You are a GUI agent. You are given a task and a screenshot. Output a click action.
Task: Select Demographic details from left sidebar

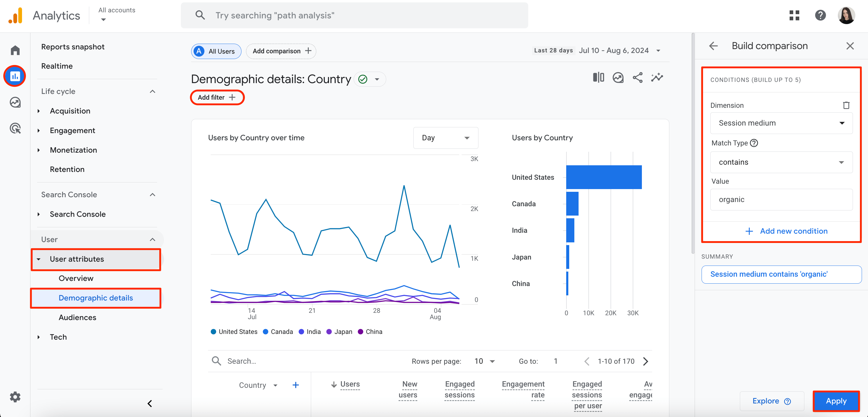pos(95,297)
